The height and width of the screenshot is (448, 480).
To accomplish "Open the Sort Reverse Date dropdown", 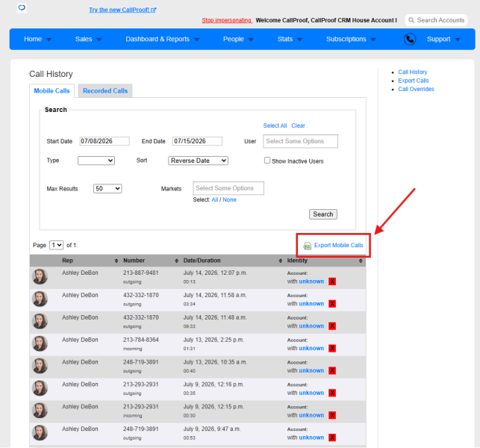I will 198,161.
